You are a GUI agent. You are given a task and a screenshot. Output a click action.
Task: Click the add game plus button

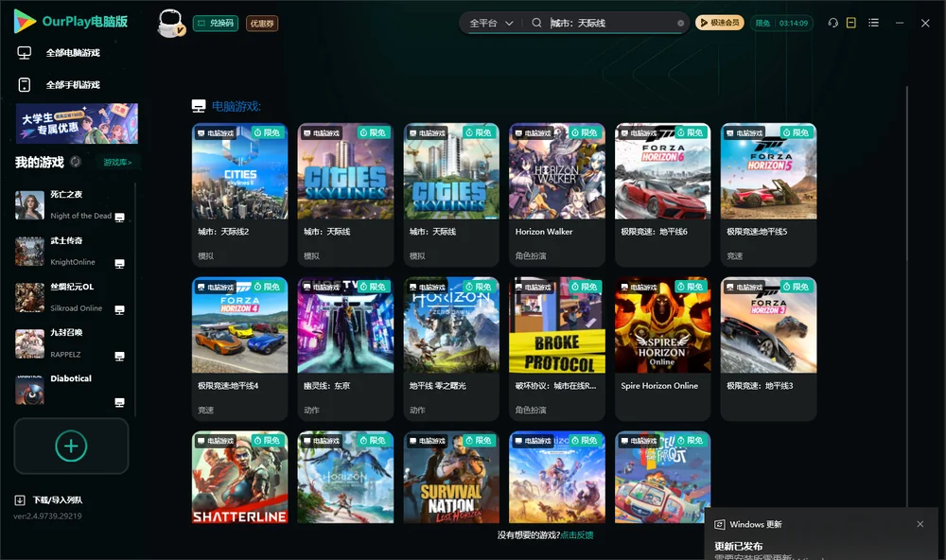(x=71, y=446)
